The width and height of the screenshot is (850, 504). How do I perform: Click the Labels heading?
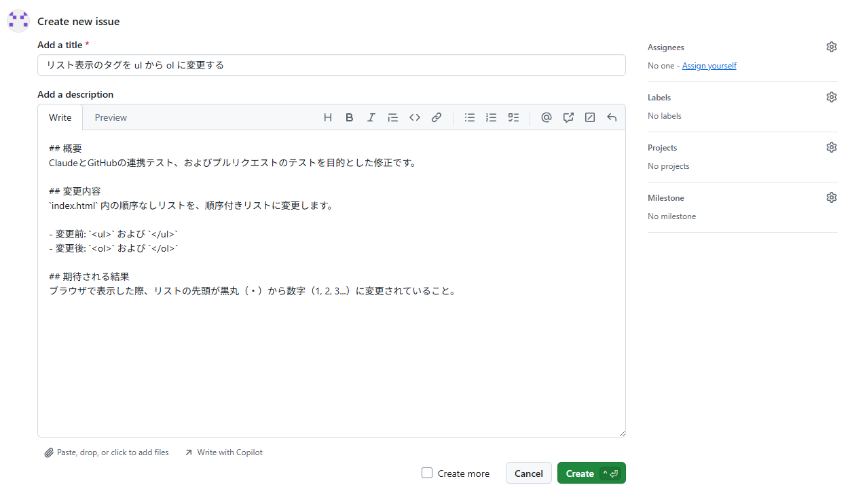pos(659,98)
